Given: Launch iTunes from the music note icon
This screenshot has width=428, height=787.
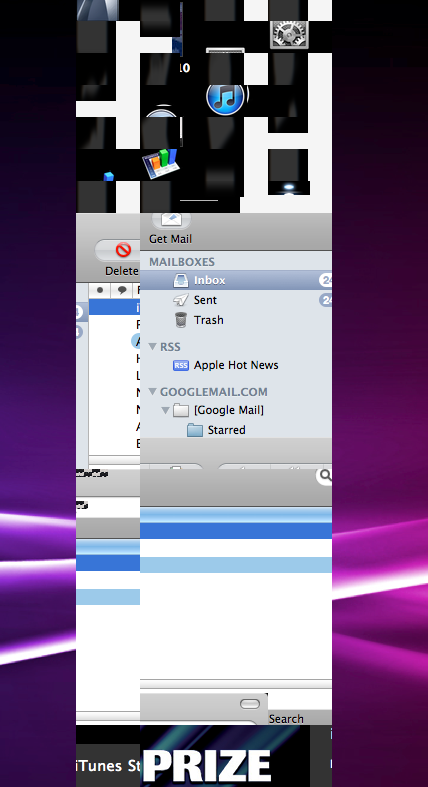Looking at the screenshot, I should point(226,97).
